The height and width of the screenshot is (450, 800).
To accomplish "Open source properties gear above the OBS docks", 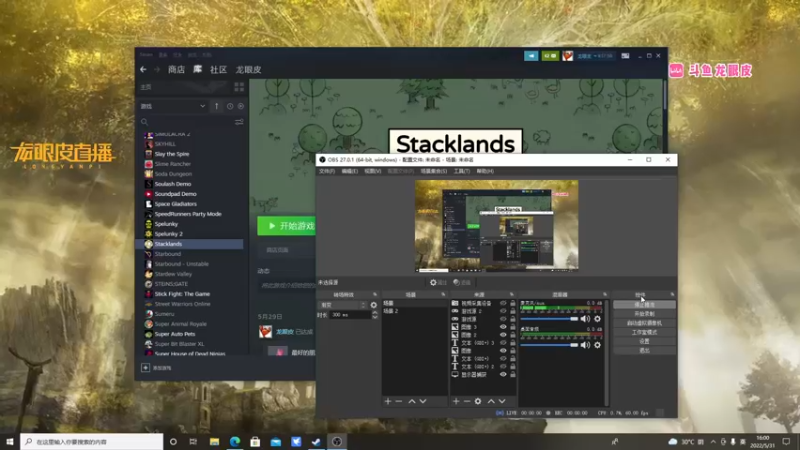I will pyautogui.click(x=438, y=282).
